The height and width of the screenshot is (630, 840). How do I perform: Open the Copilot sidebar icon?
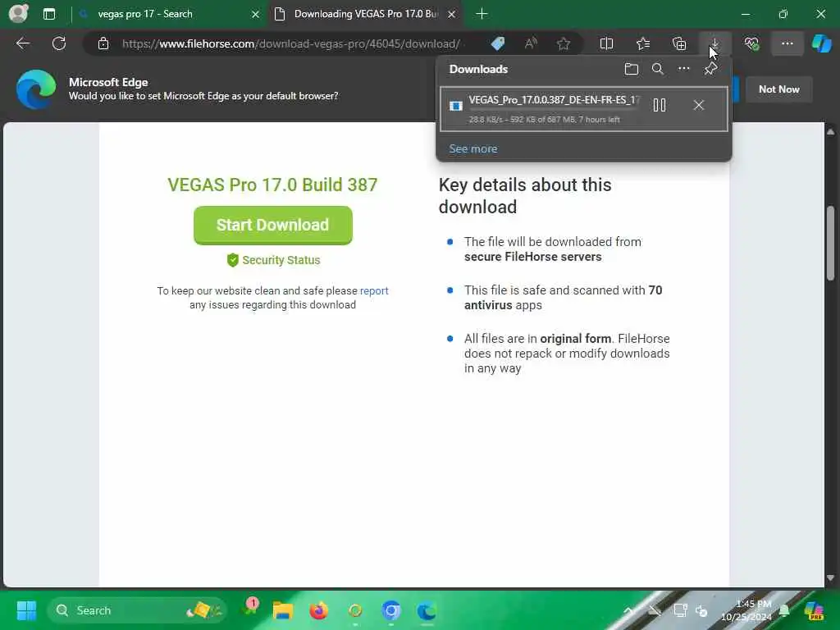click(x=821, y=43)
